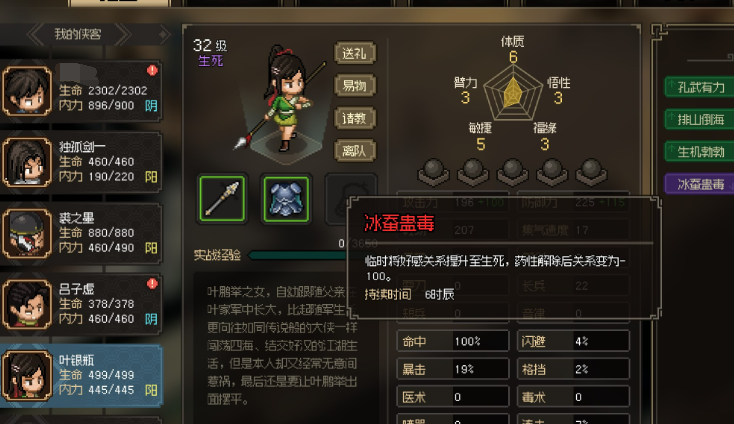This screenshot has height=424, width=734.
Task: Click the 叶银瓶 character sprite
Action: pyautogui.click(x=284, y=98)
